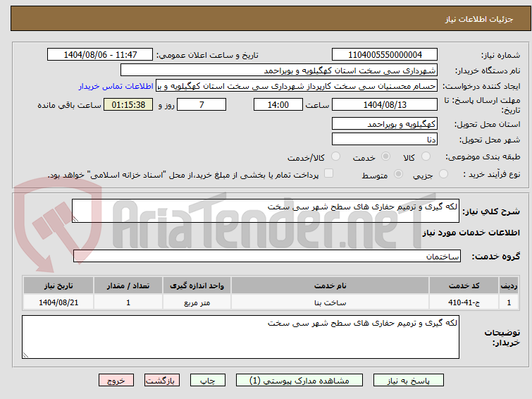Click the اطلاعات خدمات مورد نیاز heading
Image resolution: width=532 pixels, height=399 pixels.
coord(471,233)
